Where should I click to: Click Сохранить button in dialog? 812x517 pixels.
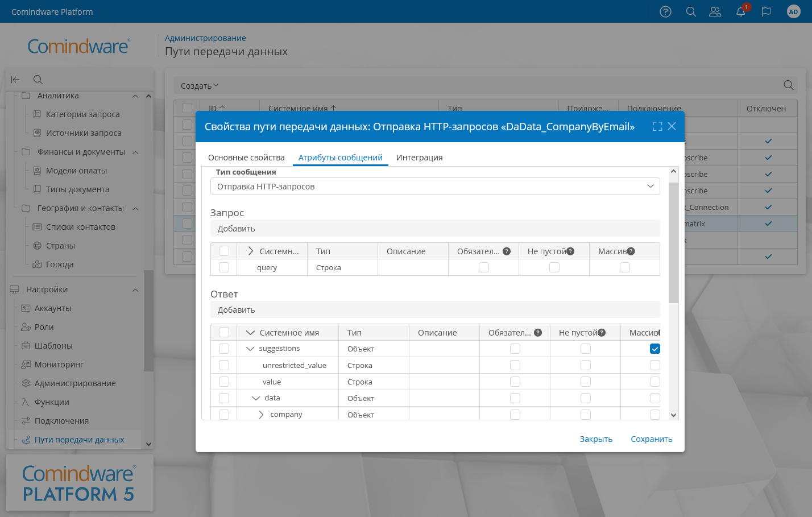[652, 439]
